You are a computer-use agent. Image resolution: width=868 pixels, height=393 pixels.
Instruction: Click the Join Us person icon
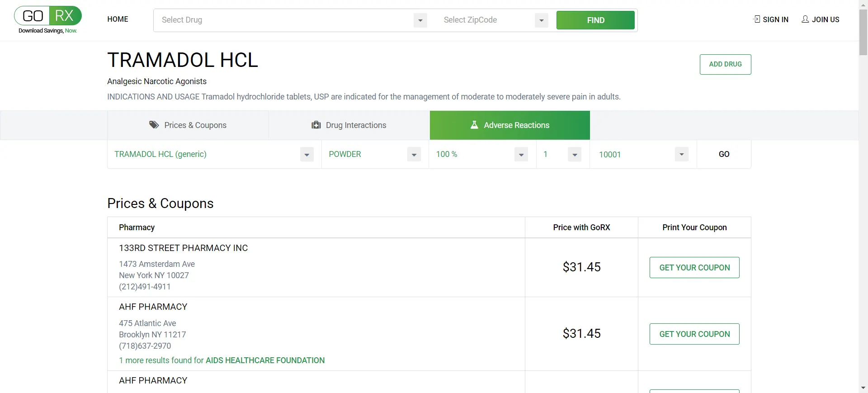pos(805,19)
